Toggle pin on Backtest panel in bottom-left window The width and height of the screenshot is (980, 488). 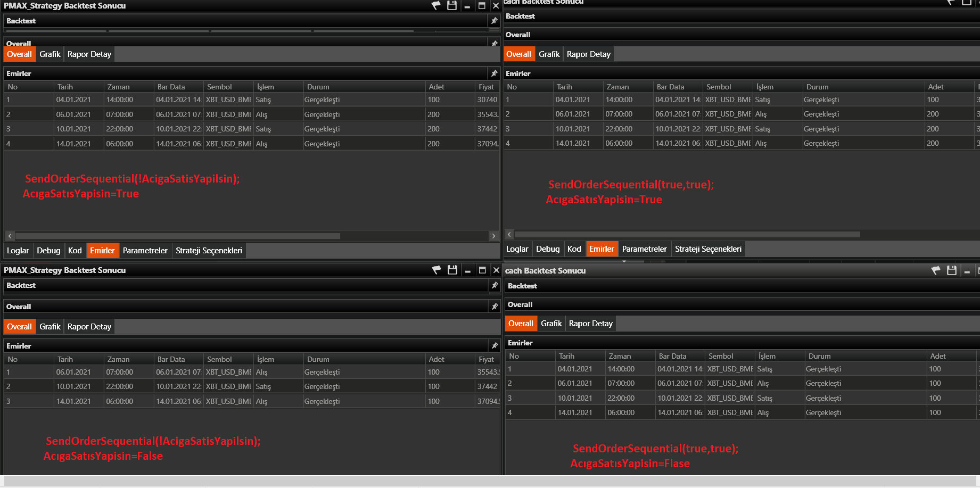point(495,285)
